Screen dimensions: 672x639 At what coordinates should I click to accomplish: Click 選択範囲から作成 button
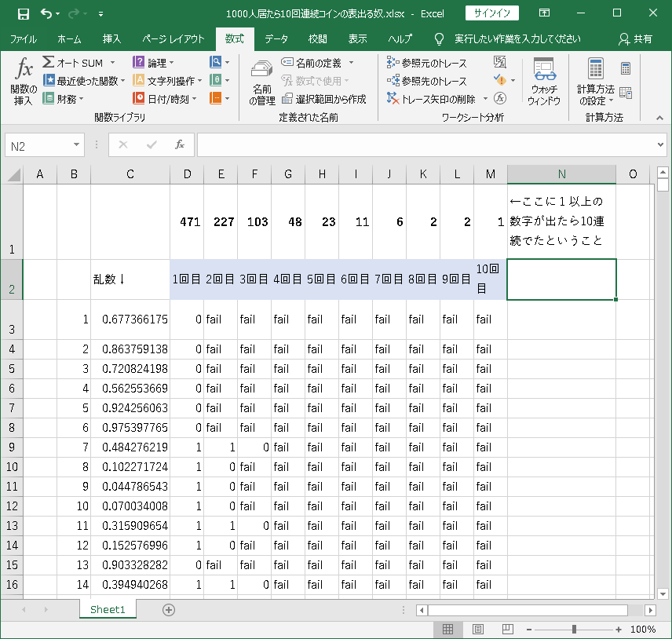tap(323, 99)
